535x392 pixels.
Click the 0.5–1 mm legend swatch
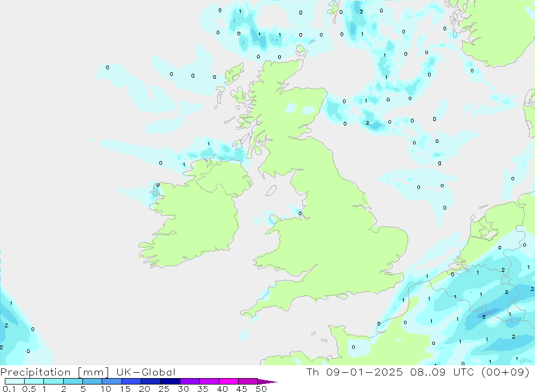click(x=34, y=381)
